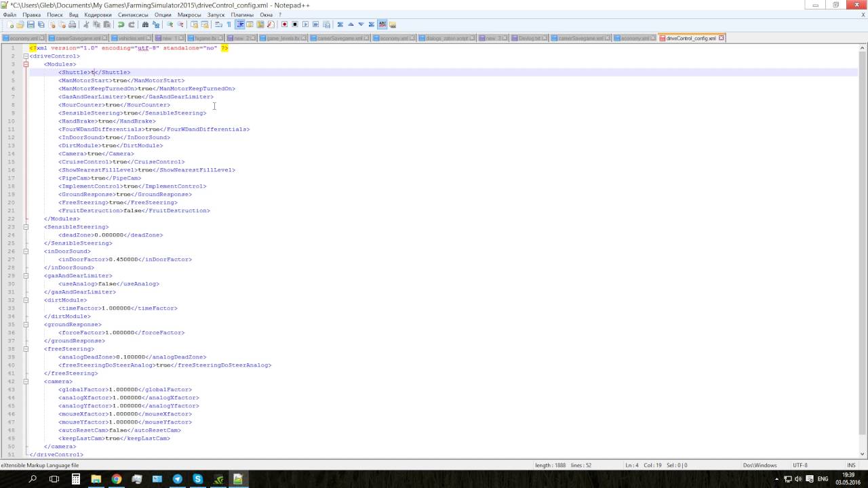
Task: Save the file with the Save icon
Action: [x=31, y=24]
